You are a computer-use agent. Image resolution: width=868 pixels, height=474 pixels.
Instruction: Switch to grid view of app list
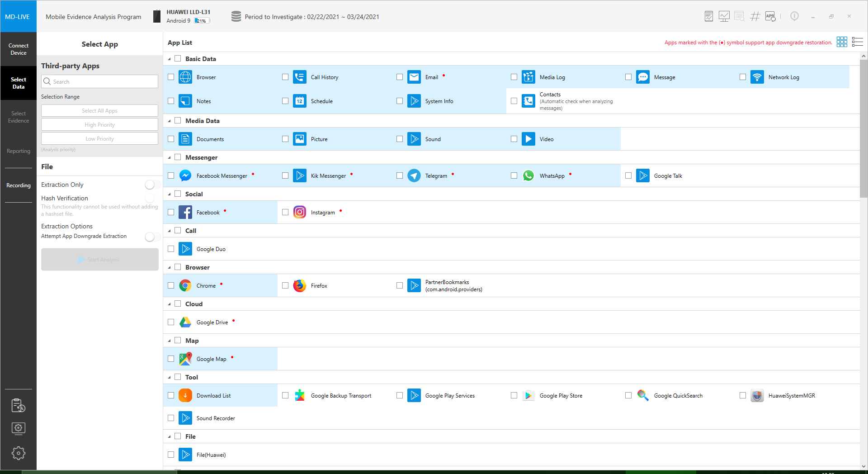842,42
